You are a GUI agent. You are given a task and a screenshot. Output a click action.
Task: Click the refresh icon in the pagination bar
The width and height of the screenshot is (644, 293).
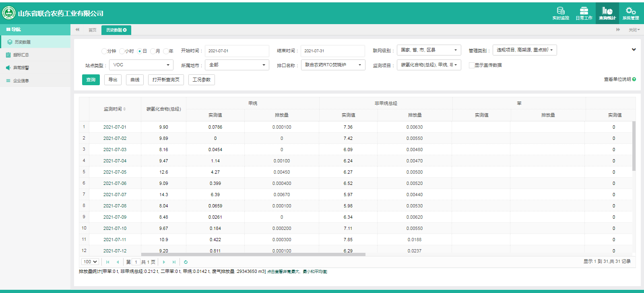point(186,262)
